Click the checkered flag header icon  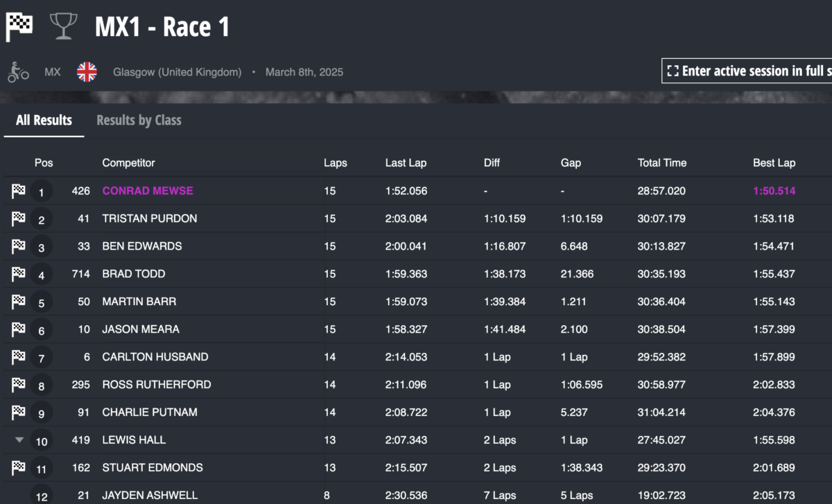click(x=19, y=27)
